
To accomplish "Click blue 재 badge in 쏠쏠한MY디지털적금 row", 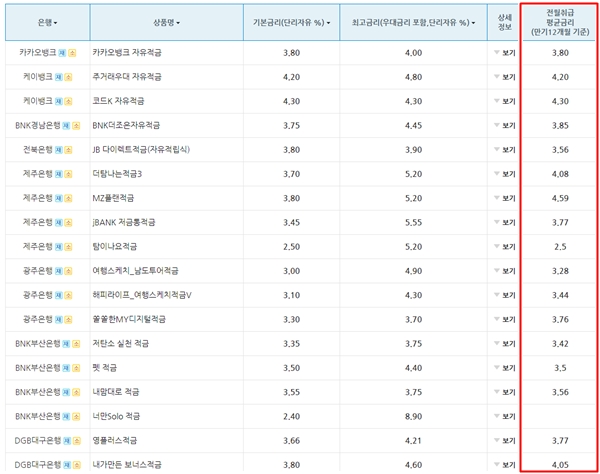I will click(x=59, y=320).
